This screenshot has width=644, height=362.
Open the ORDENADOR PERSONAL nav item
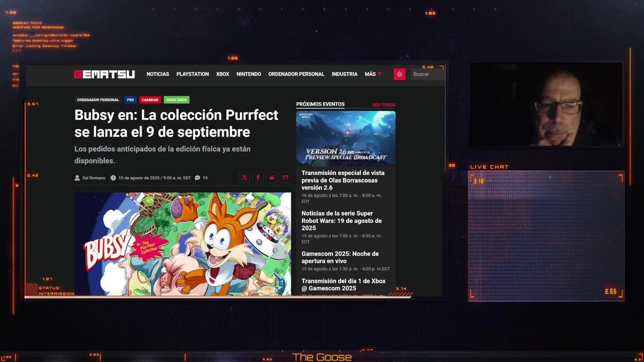click(x=296, y=74)
